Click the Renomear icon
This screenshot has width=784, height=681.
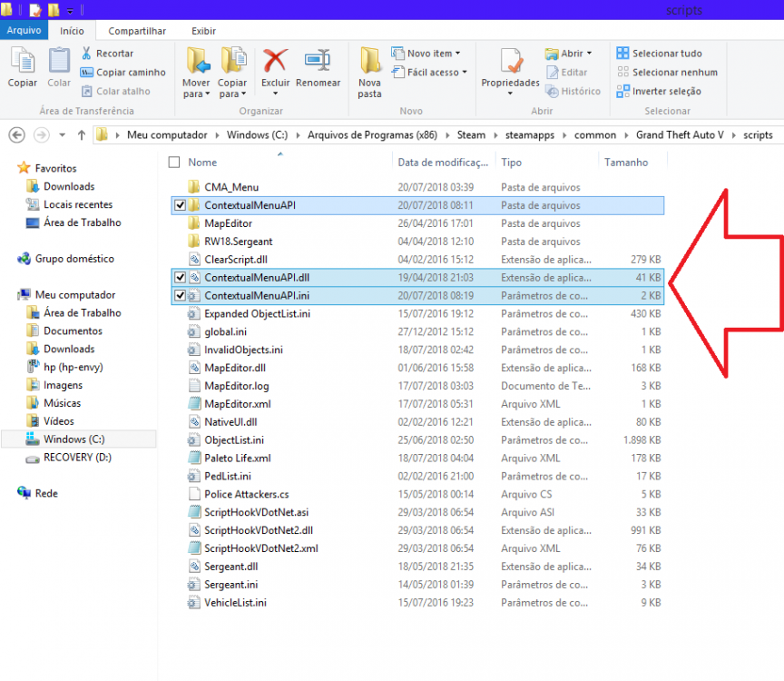pyautogui.click(x=318, y=61)
